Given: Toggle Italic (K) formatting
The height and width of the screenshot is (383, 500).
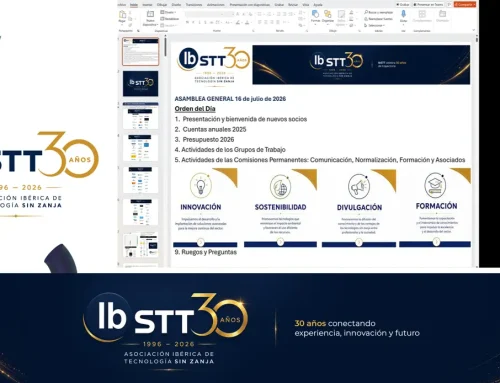Looking at the screenshot, I should (x=193, y=22).
